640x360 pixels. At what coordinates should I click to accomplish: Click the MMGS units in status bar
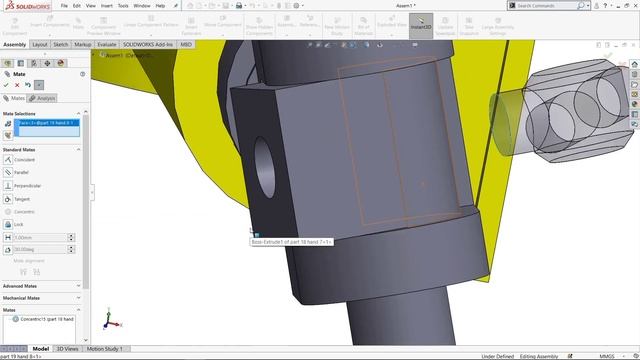tap(607, 356)
